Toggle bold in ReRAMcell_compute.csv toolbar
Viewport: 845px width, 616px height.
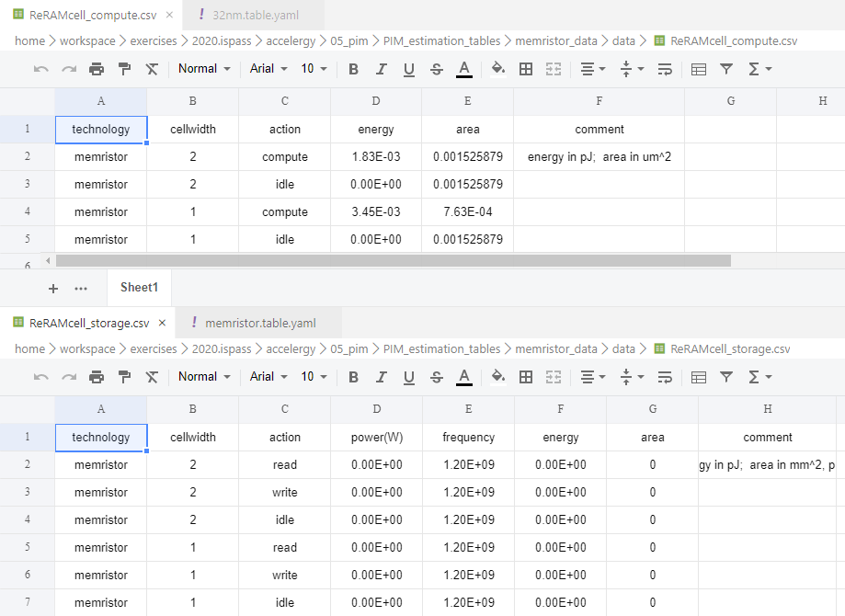click(x=354, y=69)
